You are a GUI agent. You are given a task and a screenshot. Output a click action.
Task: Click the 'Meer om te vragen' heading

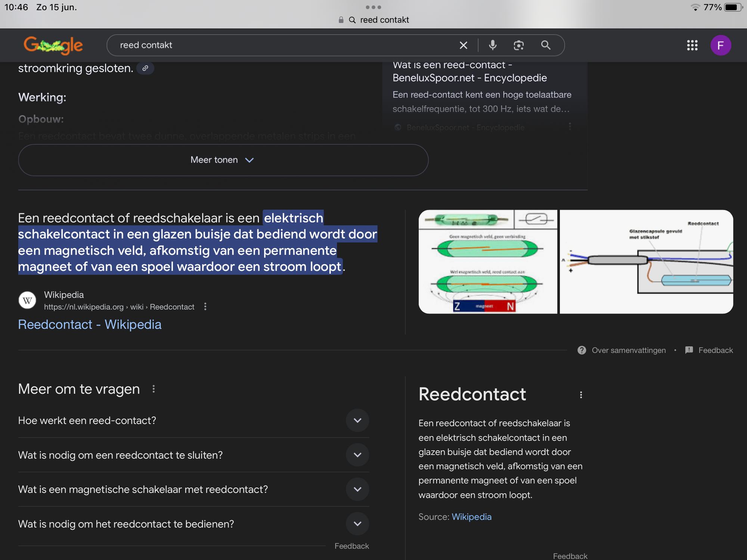(x=79, y=389)
